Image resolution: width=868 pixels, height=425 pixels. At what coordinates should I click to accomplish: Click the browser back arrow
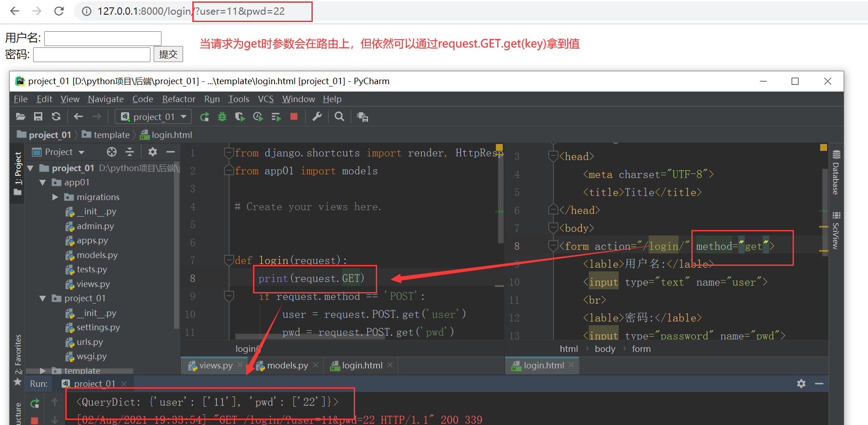pyautogui.click(x=15, y=11)
